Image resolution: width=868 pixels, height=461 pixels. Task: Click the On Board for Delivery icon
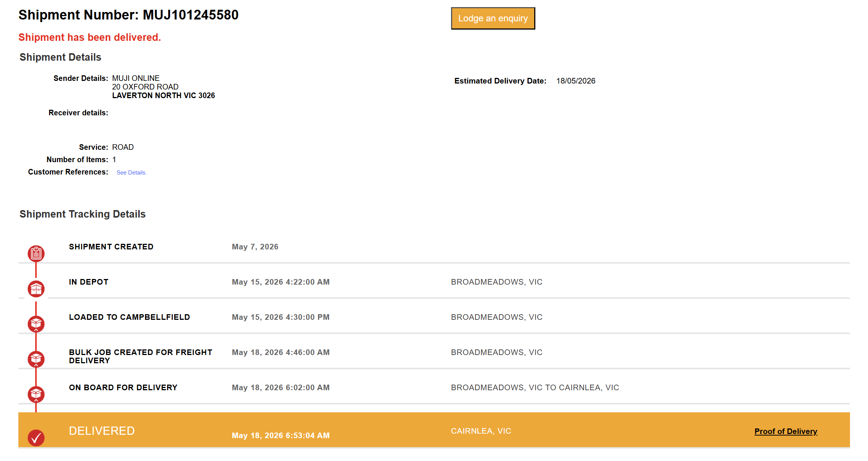(36, 395)
